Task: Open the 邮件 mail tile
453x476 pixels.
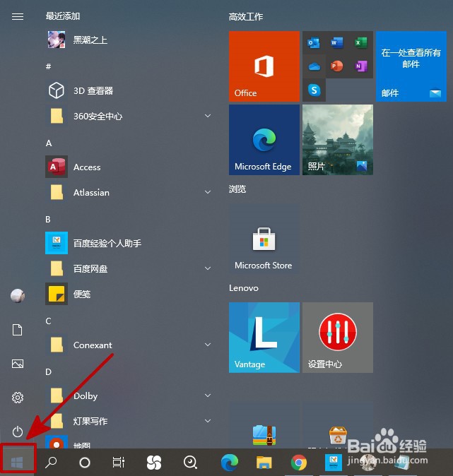Action: tap(411, 66)
